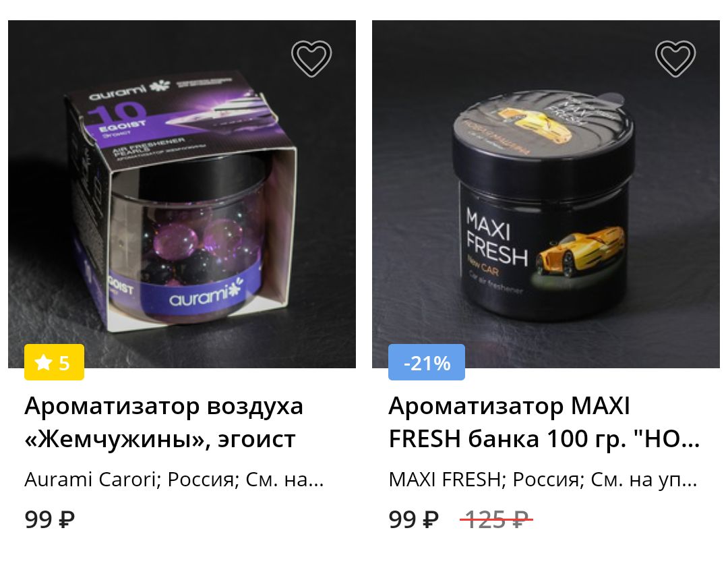
Task: Click the MAXI FRESH; Россия description line
Action: (543, 480)
